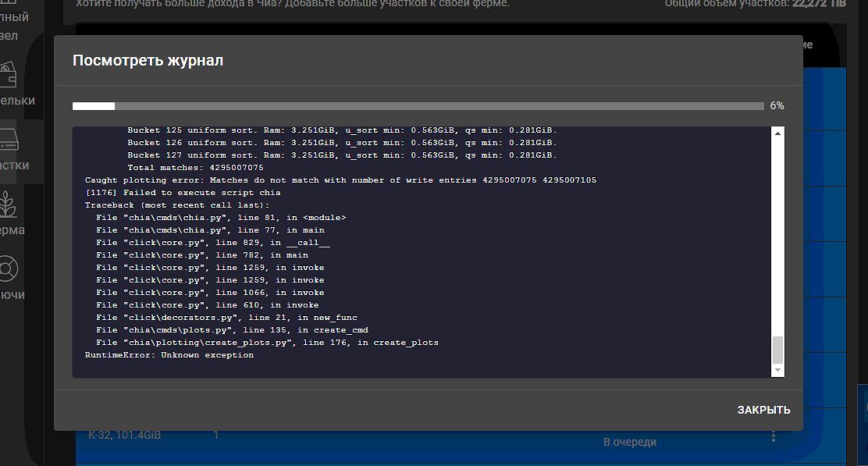Click the scroll-down arrow of the log
This screenshot has height=466, width=868.
pos(777,370)
